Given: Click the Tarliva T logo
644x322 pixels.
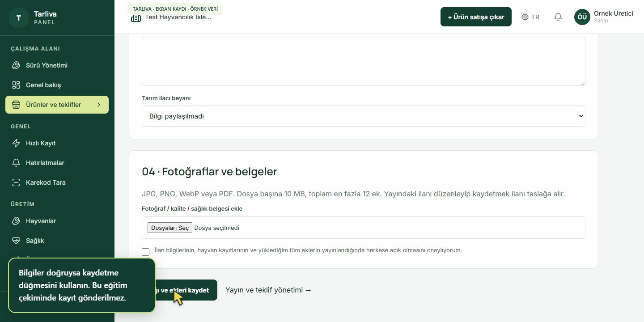Looking at the screenshot, I should click(x=19, y=18).
